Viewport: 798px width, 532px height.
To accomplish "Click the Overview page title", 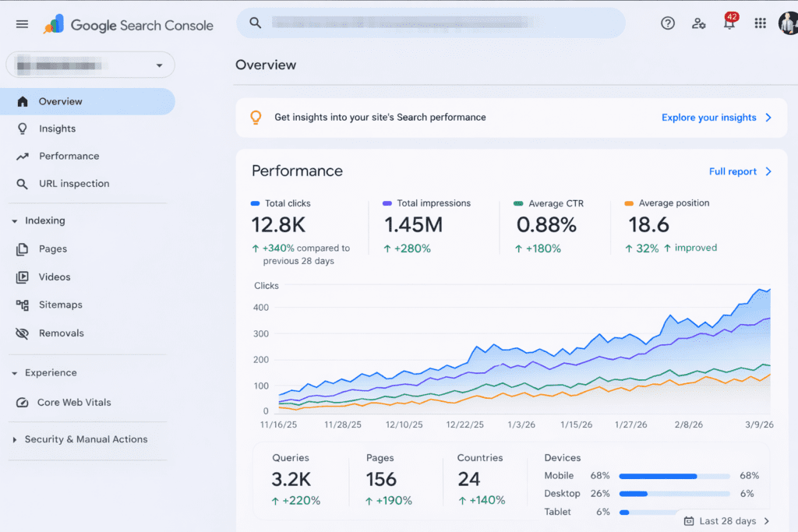I will pyautogui.click(x=266, y=65).
